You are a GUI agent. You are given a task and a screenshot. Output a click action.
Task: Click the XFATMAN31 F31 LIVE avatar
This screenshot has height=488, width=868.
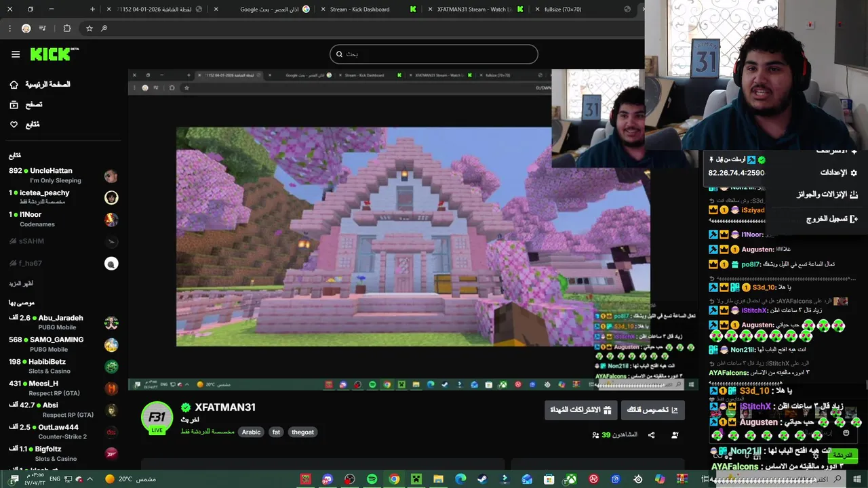(x=157, y=418)
